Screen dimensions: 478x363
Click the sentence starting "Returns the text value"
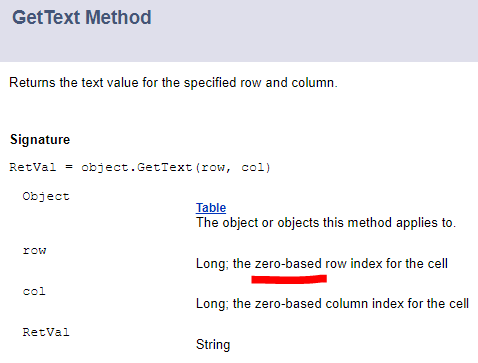(173, 83)
